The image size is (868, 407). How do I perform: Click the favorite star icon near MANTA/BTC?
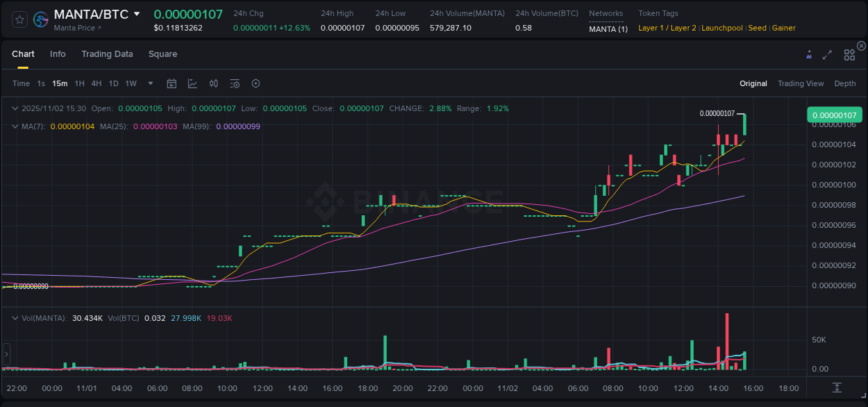point(19,19)
